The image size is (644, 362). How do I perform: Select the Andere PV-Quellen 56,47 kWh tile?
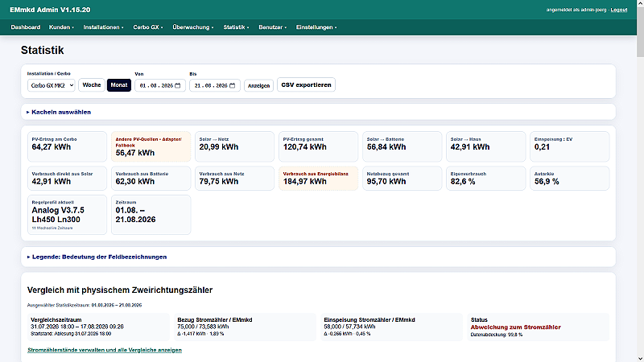click(x=151, y=146)
